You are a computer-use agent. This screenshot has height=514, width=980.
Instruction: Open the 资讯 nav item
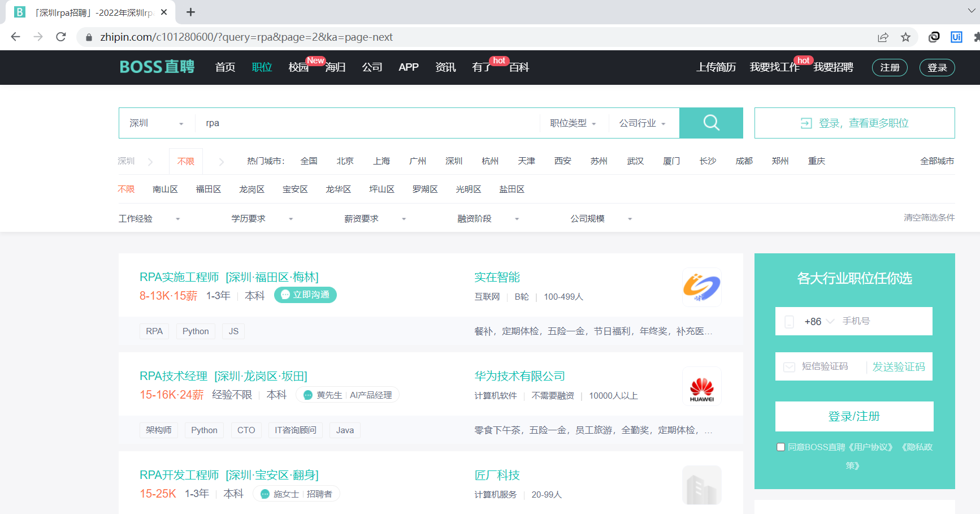[445, 67]
